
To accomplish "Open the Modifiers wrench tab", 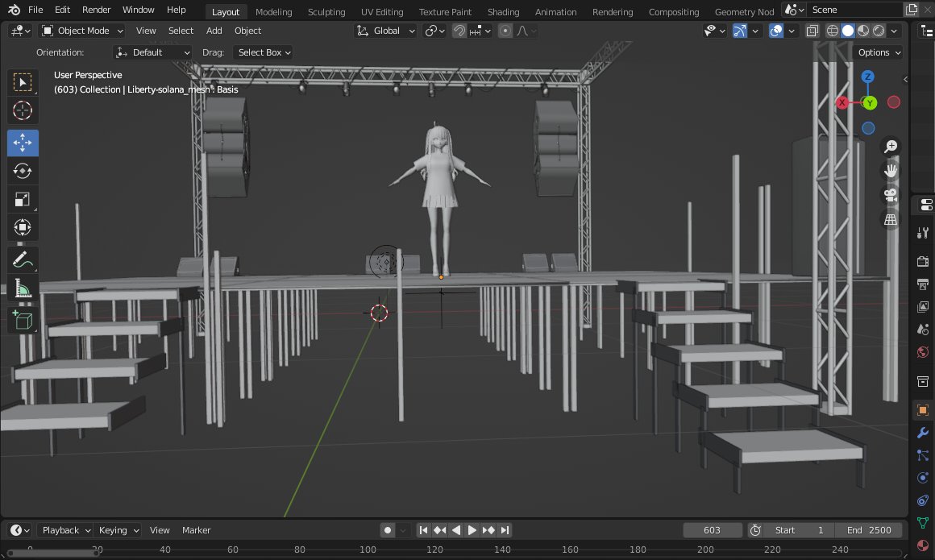I will coord(922,433).
